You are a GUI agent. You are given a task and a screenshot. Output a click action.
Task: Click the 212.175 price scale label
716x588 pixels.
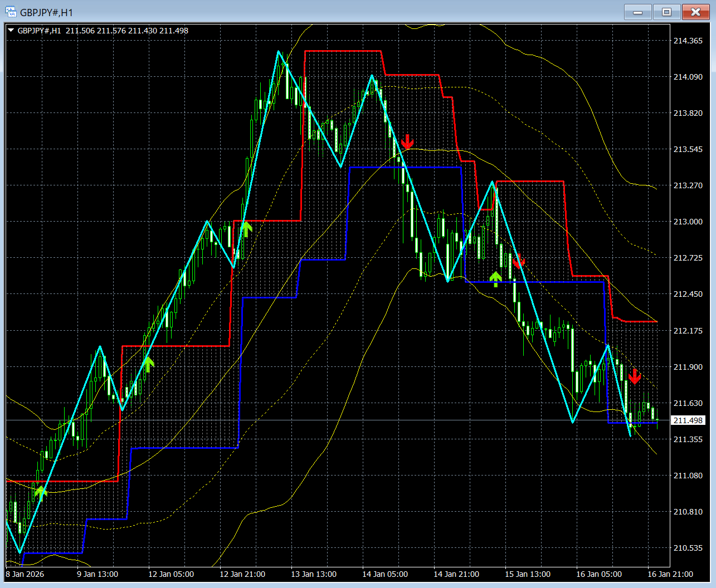coord(688,331)
